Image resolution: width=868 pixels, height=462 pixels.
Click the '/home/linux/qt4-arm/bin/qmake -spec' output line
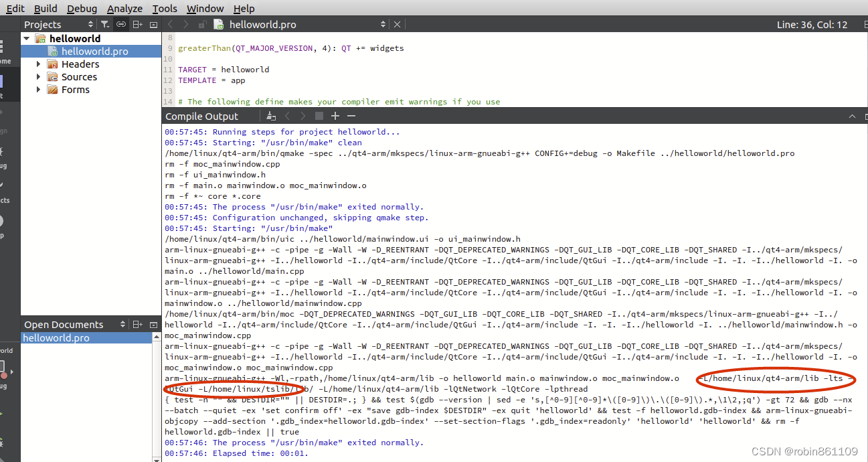pos(480,153)
